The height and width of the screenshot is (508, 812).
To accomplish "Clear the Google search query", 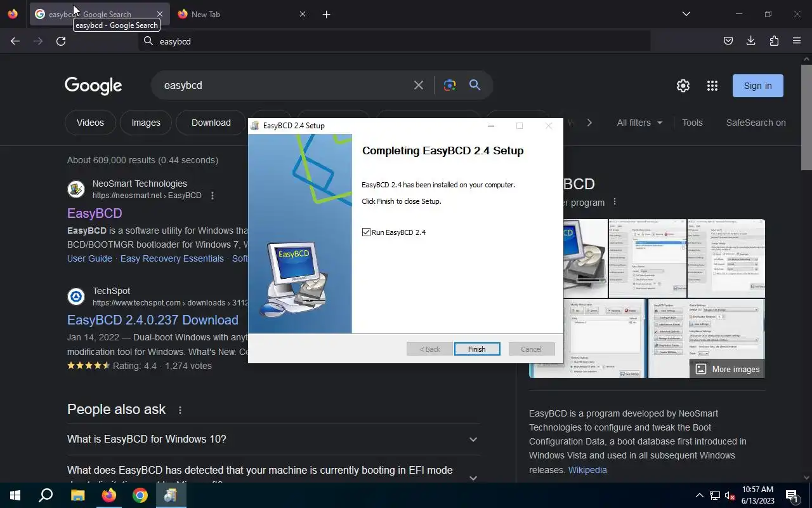I will (x=419, y=85).
